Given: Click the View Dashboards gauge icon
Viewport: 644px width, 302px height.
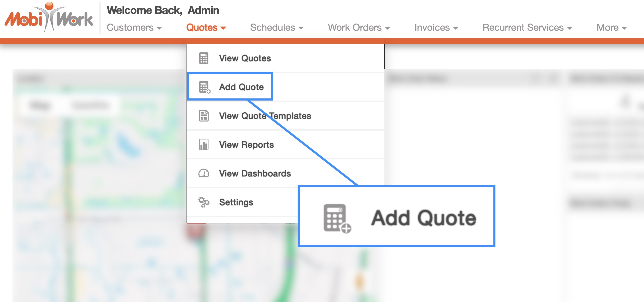Looking at the screenshot, I should (204, 173).
